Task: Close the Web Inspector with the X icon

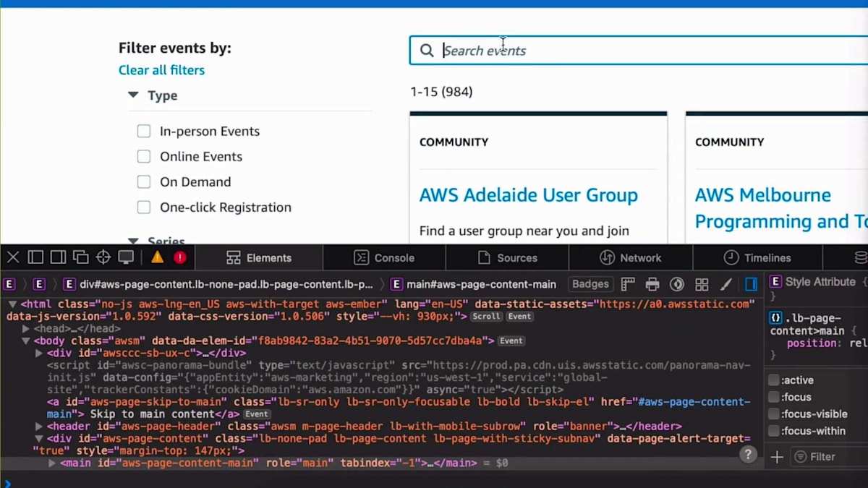Action: pos(13,257)
